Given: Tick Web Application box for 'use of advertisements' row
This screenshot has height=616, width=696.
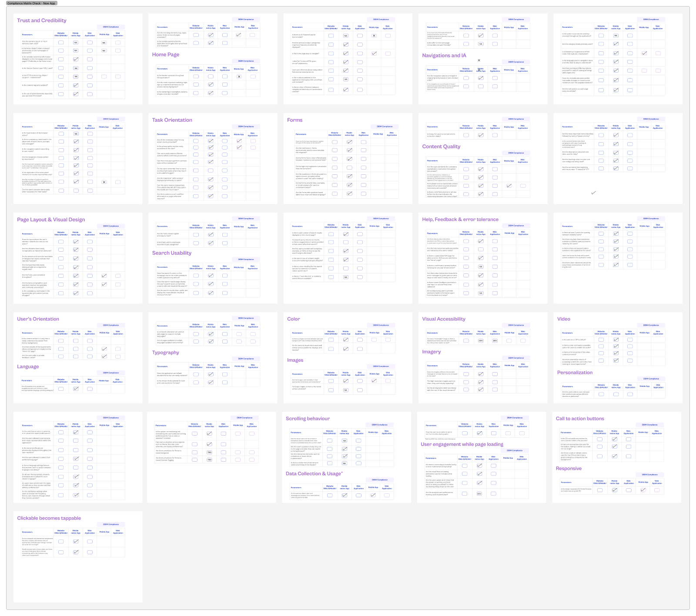Looking at the screenshot, I should [90, 94].
